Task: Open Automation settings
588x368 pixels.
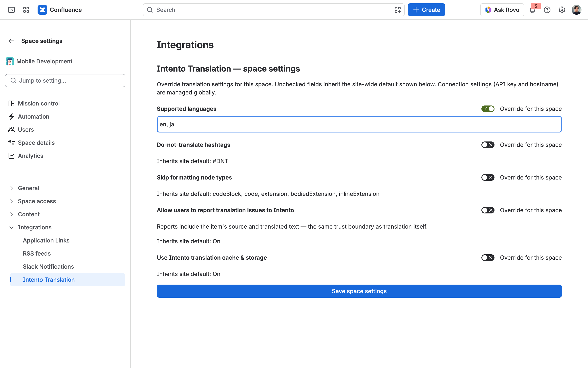Action: 65,117
